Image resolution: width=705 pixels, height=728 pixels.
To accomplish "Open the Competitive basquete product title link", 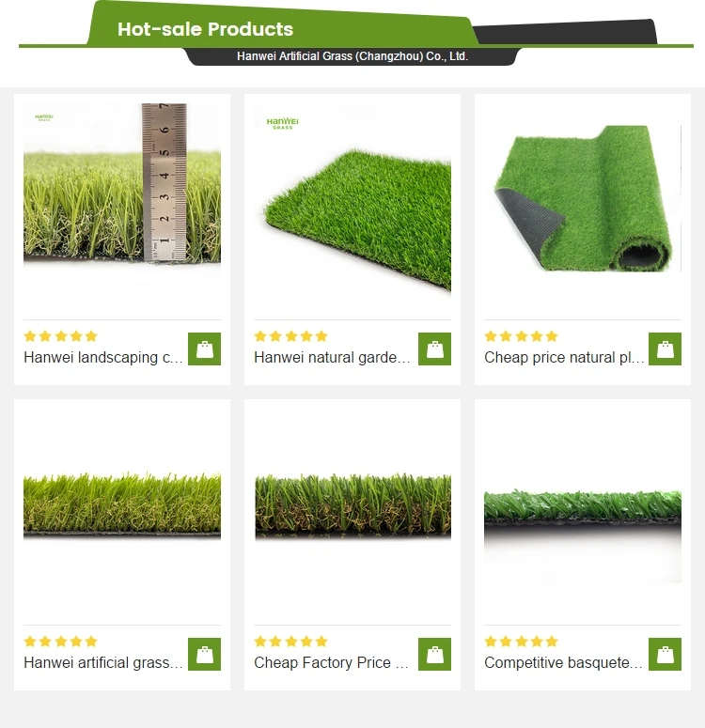I will pos(563,662).
